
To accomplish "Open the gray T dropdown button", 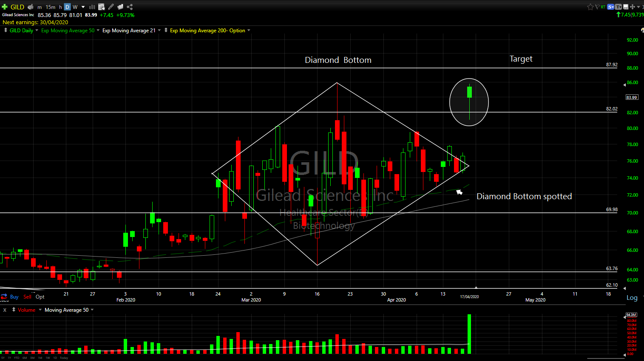I will [618, 7].
